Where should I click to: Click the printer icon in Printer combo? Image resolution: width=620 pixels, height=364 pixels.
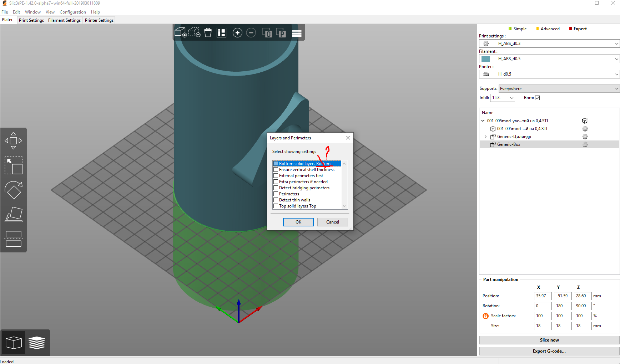coord(486,74)
